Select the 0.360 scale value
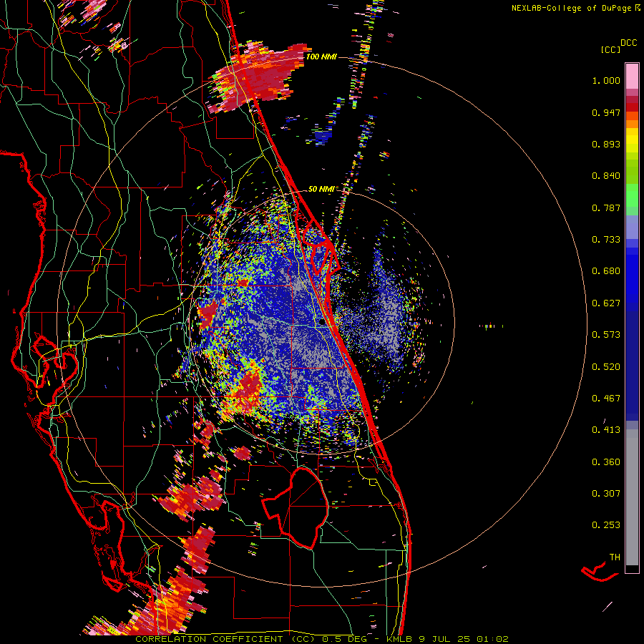The image size is (644, 644). [x=606, y=462]
